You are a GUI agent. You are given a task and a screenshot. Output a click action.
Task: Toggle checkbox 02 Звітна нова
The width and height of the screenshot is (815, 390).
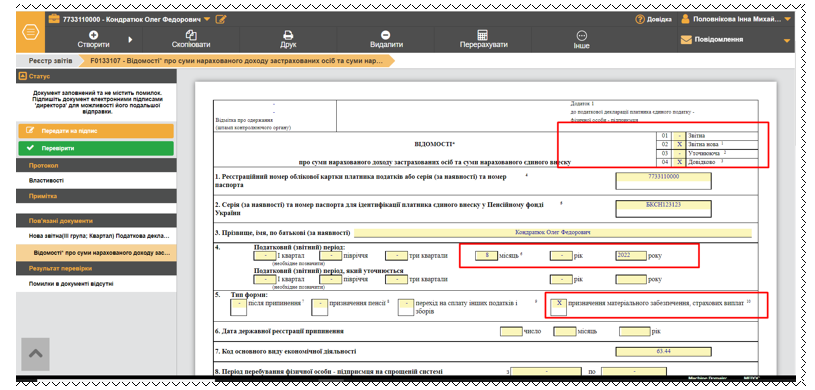(679, 144)
